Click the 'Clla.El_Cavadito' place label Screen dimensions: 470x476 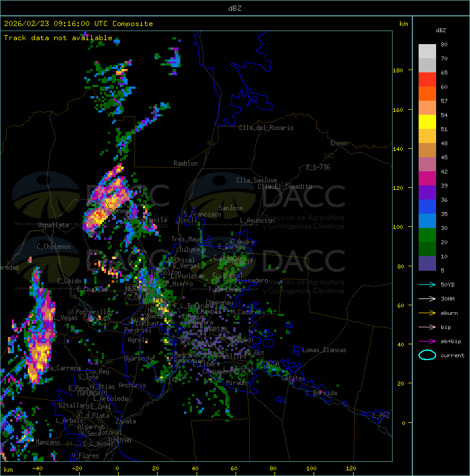click(x=285, y=187)
